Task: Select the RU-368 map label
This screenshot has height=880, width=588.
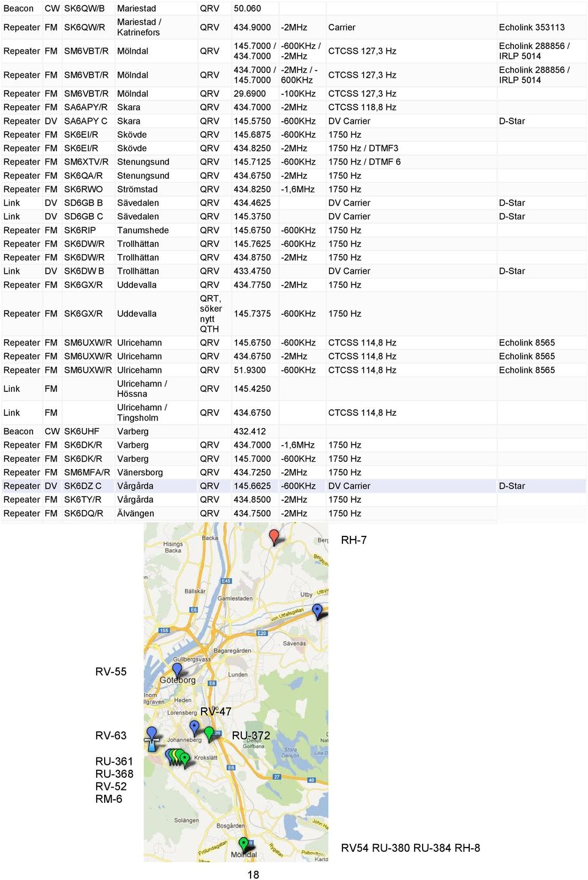Action: [114, 774]
